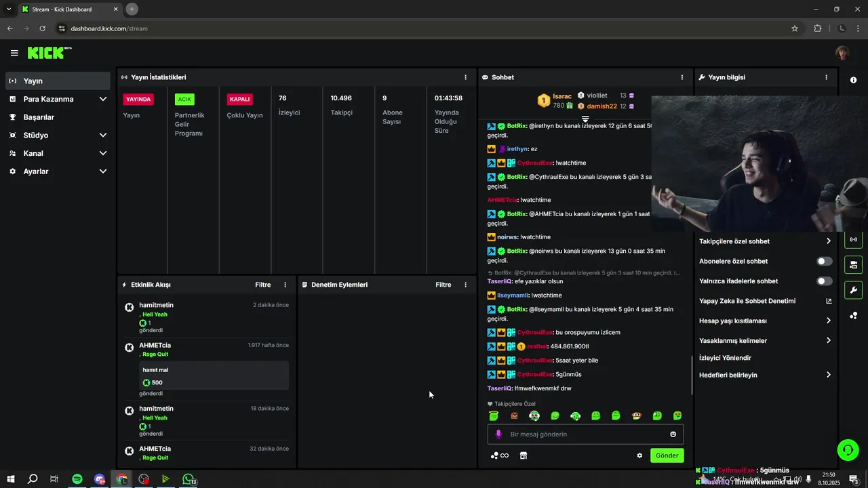This screenshot has height=488, width=868.
Task: Open Yayın İstatistikleri panel options menu
Action: (x=465, y=77)
